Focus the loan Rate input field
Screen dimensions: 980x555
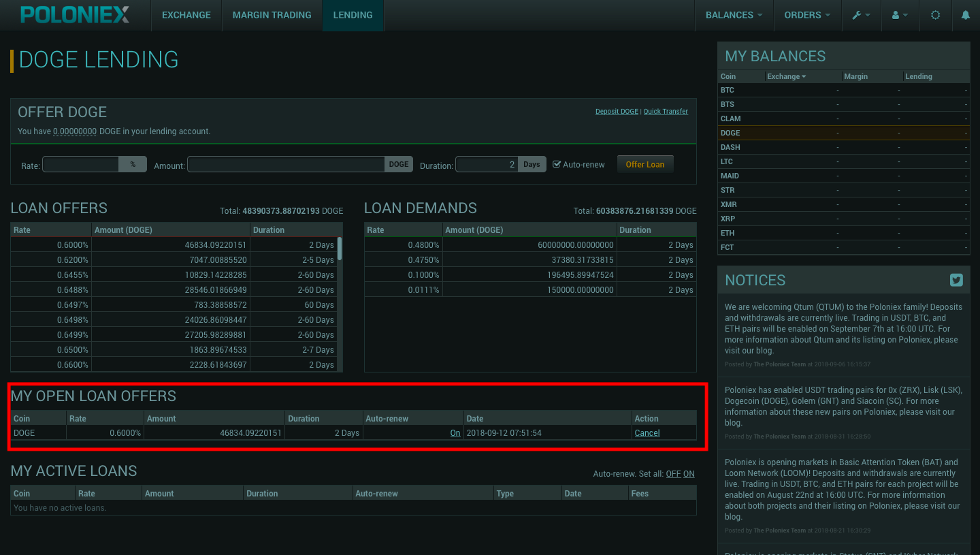(x=81, y=164)
